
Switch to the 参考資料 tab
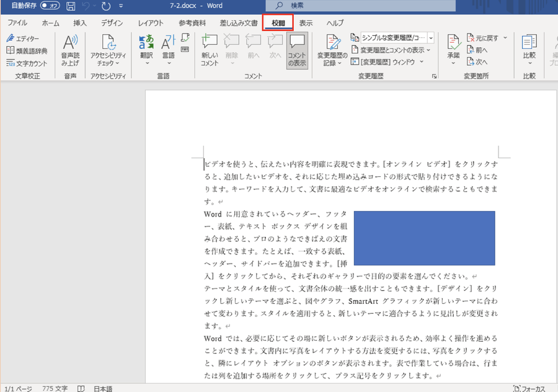[x=192, y=23]
